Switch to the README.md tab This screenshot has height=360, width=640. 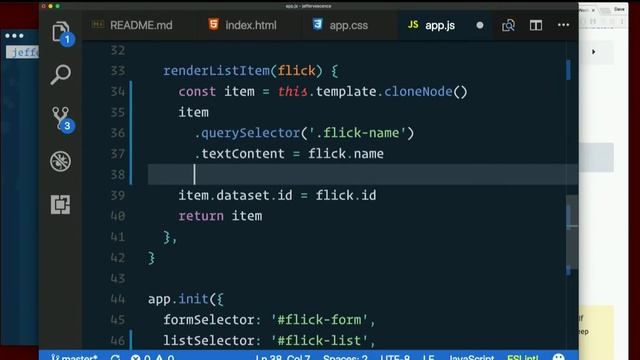point(132,25)
